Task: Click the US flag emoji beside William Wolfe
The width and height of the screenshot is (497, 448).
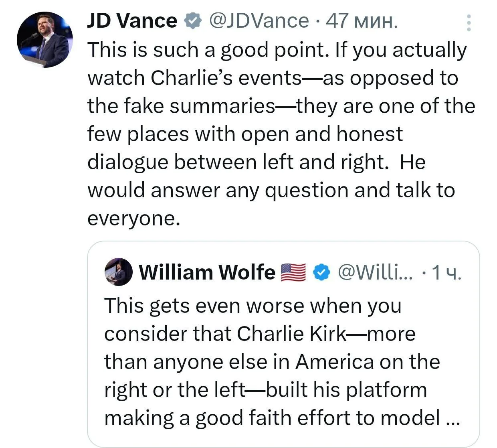Action: click(x=293, y=272)
